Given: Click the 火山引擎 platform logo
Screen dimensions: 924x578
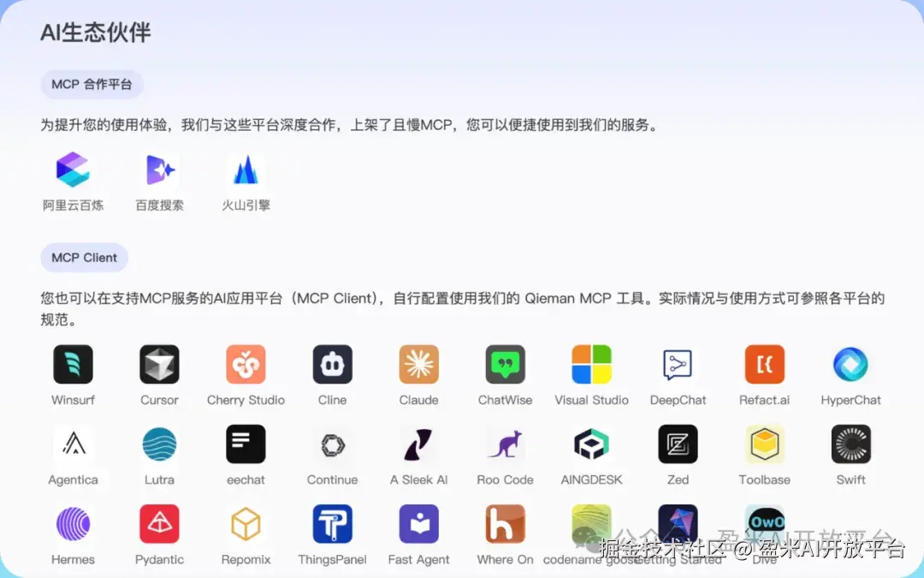Looking at the screenshot, I should 246,170.
